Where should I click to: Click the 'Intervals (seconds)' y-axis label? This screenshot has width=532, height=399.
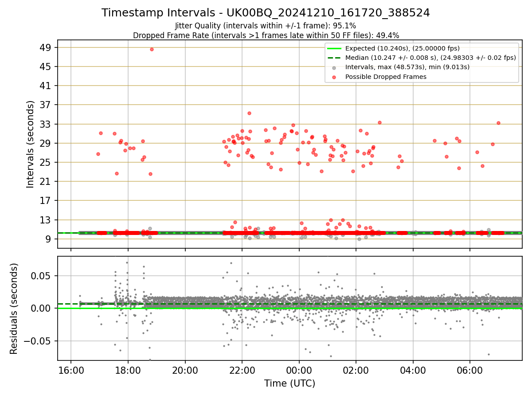point(30,144)
